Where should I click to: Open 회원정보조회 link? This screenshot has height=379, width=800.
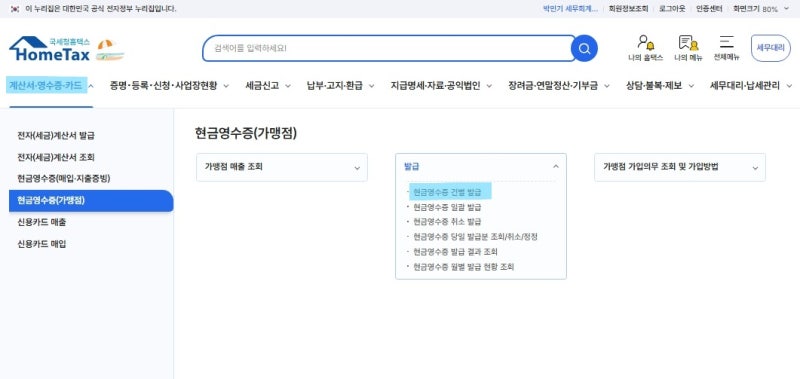tap(629, 9)
